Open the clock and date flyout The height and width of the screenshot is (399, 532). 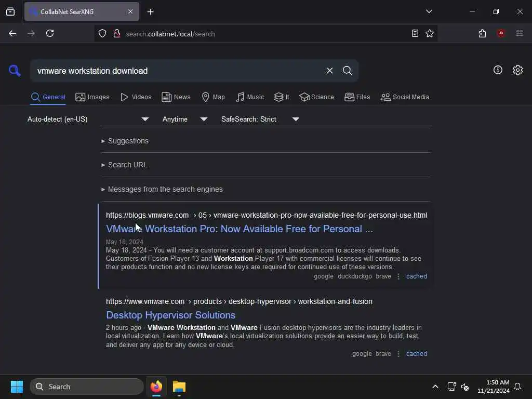point(494,387)
